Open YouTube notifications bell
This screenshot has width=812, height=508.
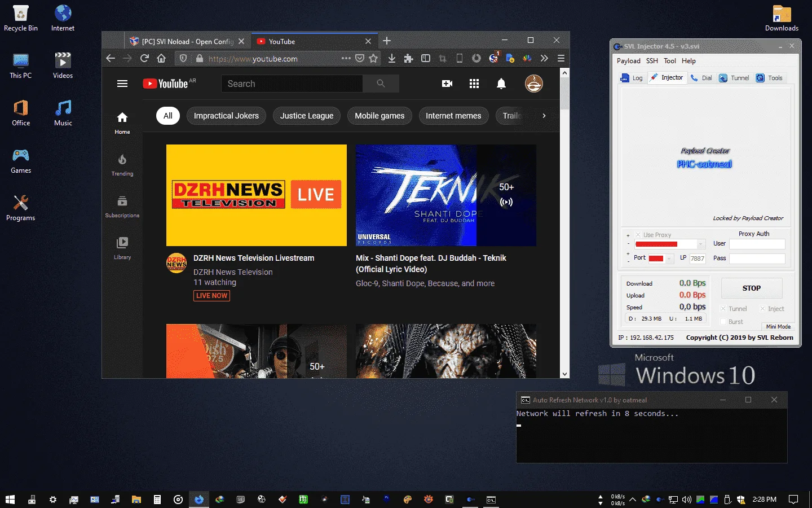pos(501,84)
